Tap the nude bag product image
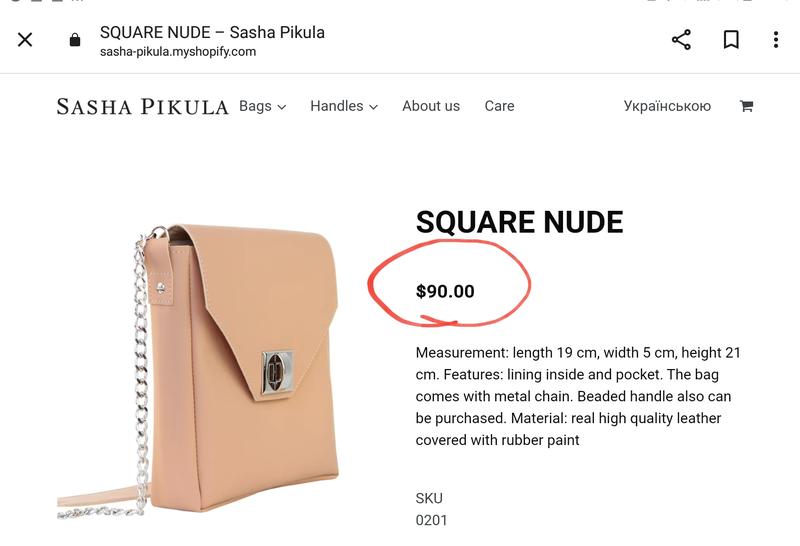 pos(198,371)
